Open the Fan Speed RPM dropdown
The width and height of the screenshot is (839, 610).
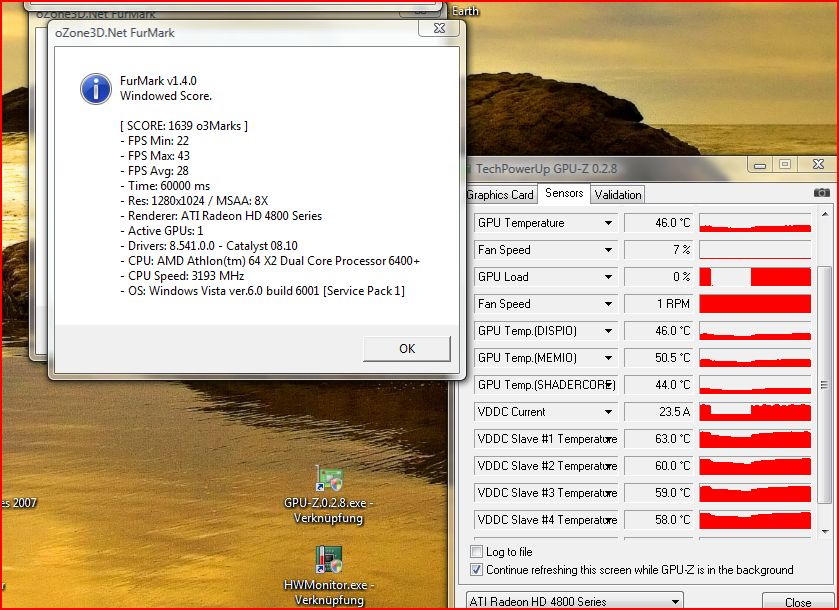coord(608,304)
